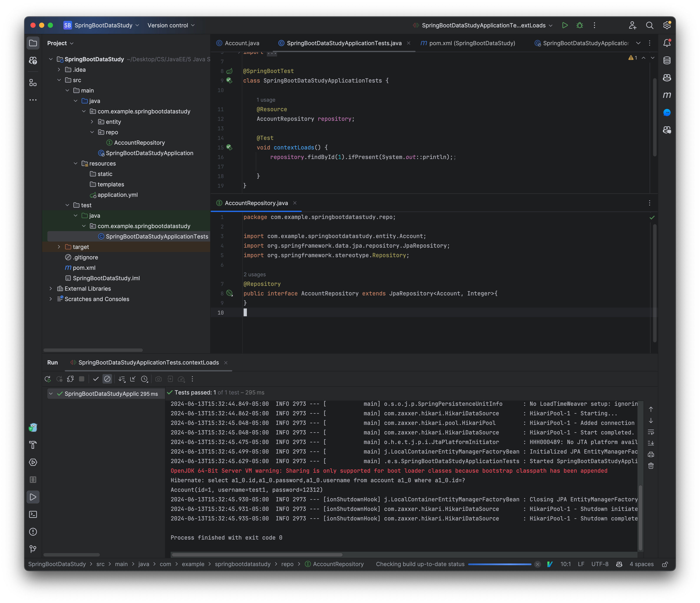Click the run gutter icon beside class declaration
Screen dimensions: 700x603
point(229,80)
